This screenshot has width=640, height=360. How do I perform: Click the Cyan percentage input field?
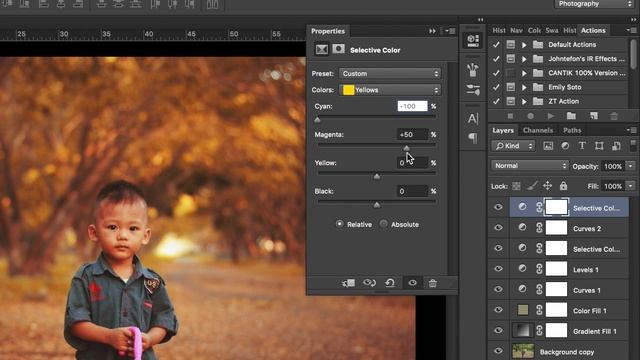[x=412, y=106]
